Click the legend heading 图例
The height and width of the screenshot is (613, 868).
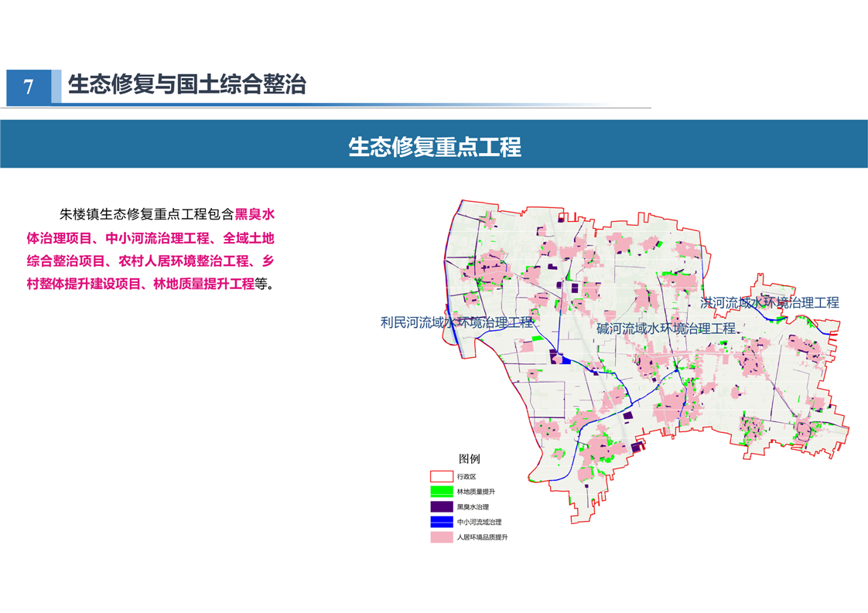469,459
